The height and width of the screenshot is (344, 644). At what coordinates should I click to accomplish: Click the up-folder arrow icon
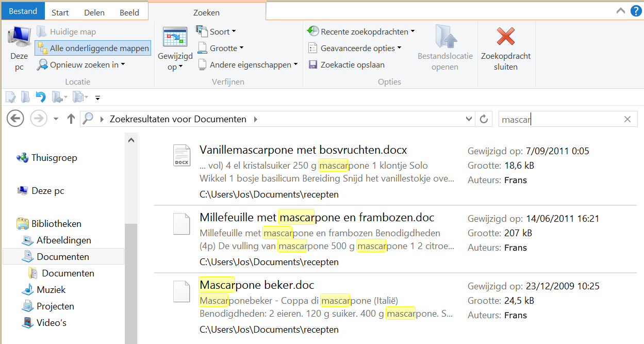(x=71, y=119)
